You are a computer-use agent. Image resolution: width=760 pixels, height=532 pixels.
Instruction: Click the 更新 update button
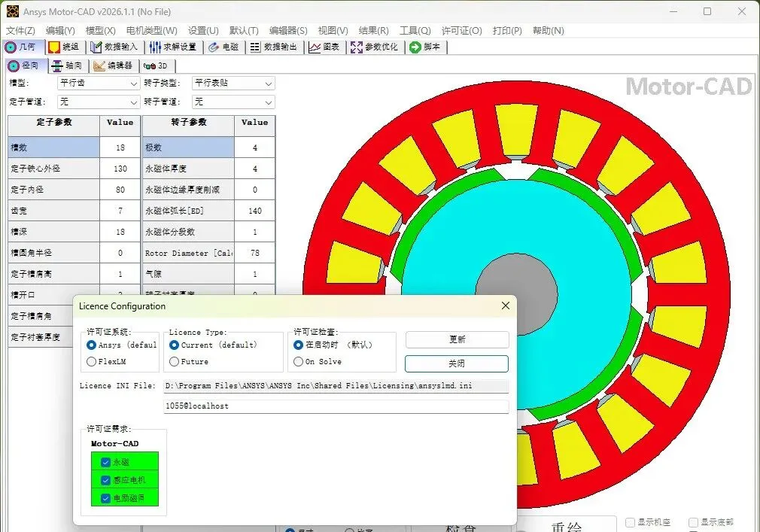click(x=457, y=339)
